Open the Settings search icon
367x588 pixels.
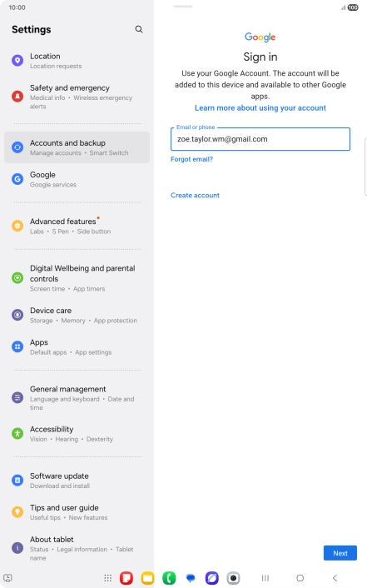tap(139, 29)
